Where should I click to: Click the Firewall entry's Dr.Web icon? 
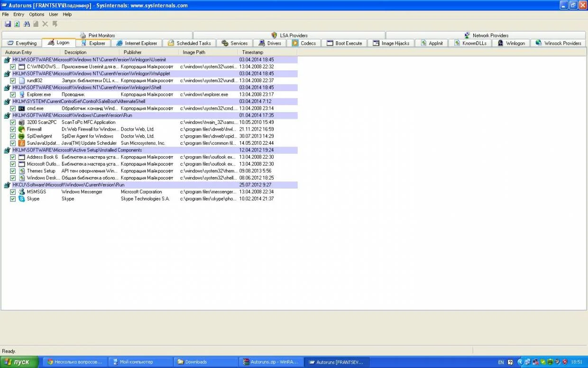pyautogui.click(x=22, y=129)
